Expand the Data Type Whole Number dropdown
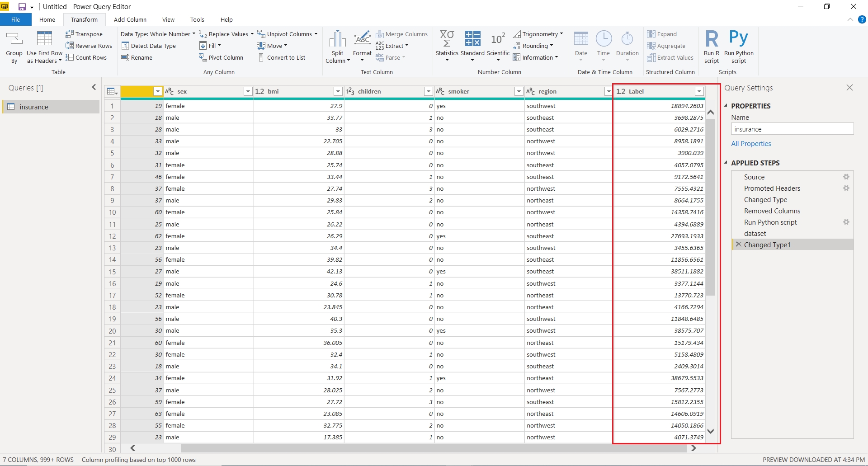Image resolution: width=868 pixels, height=466 pixels. (x=158, y=34)
